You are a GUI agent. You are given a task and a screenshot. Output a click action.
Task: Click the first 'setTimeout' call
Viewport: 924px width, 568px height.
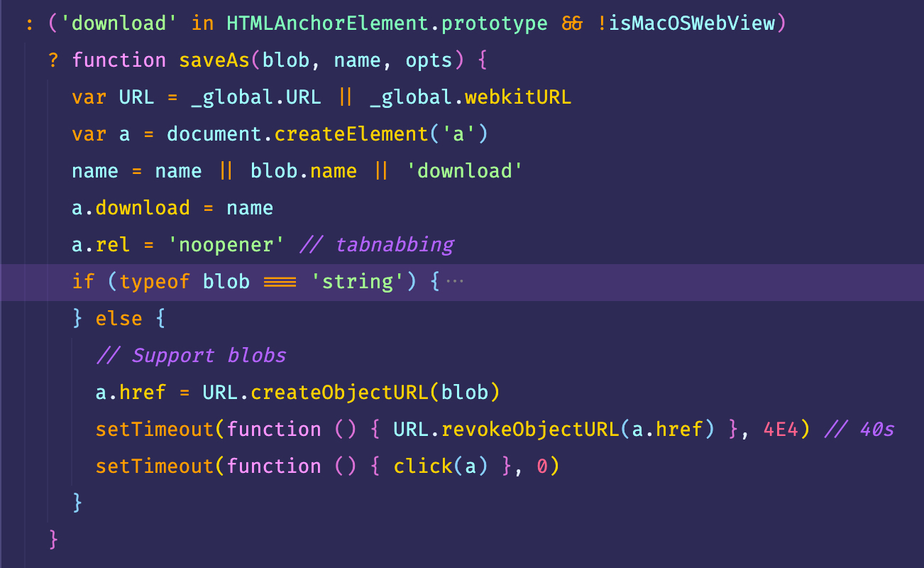click(x=155, y=430)
